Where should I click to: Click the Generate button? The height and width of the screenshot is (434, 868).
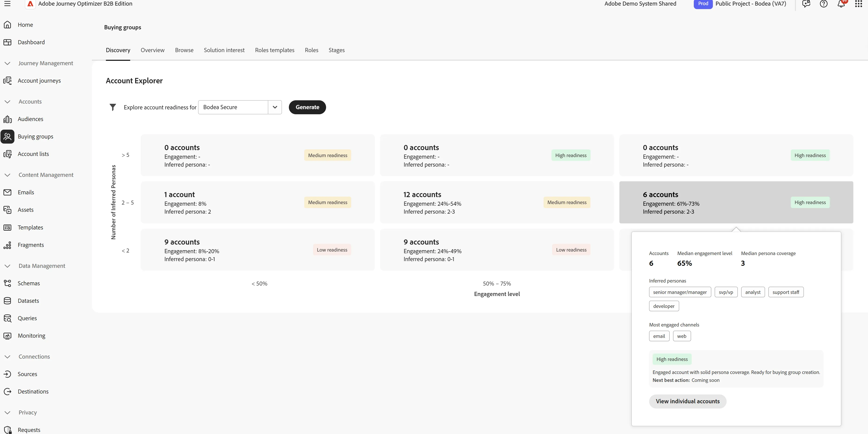point(307,107)
